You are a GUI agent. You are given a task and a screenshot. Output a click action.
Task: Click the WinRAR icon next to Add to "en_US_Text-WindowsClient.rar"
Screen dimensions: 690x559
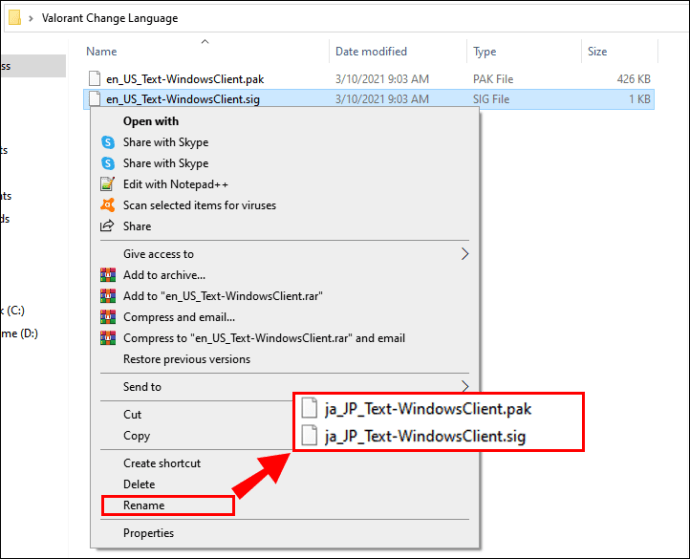108,296
